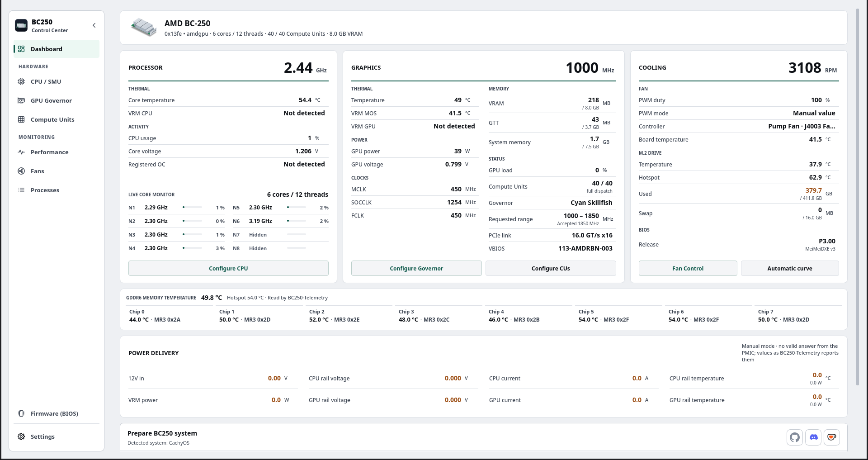Image resolution: width=868 pixels, height=460 pixels.
Task: Click the Compute Units grid icon
Action: (21, 119)
